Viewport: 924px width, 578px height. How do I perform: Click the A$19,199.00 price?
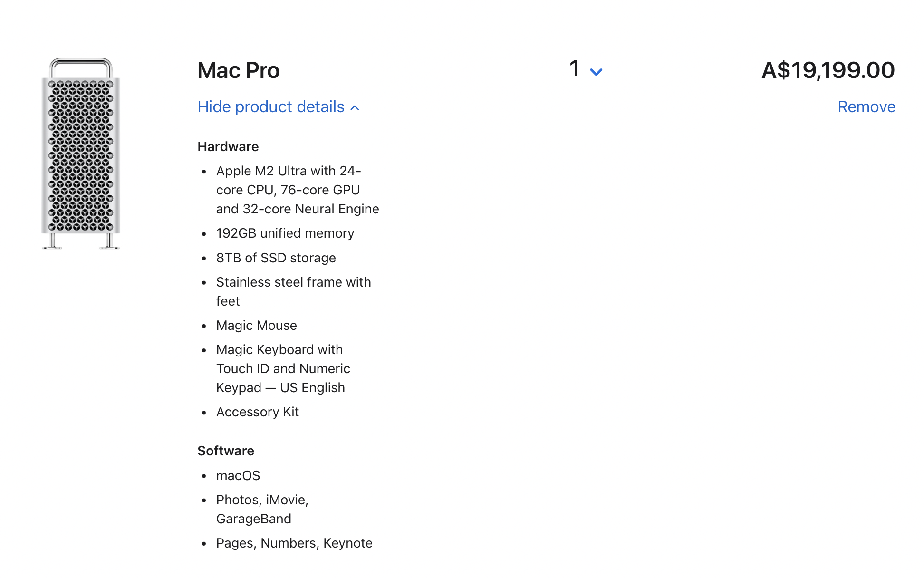828,70
